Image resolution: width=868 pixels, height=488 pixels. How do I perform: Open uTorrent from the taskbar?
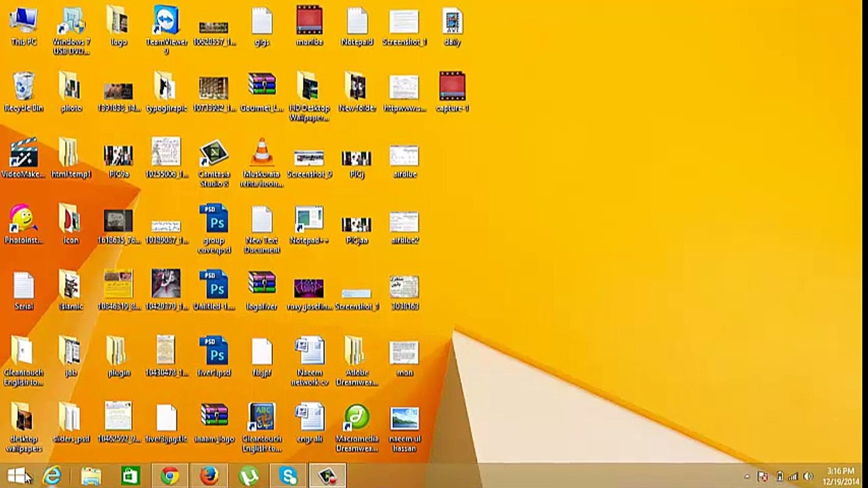pyautogui.click(x=249, y=476)
